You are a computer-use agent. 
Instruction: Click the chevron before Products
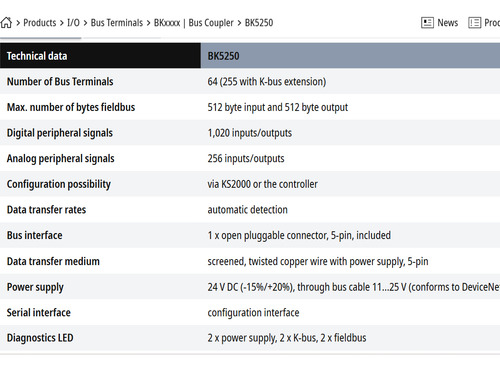pos(18,23)
